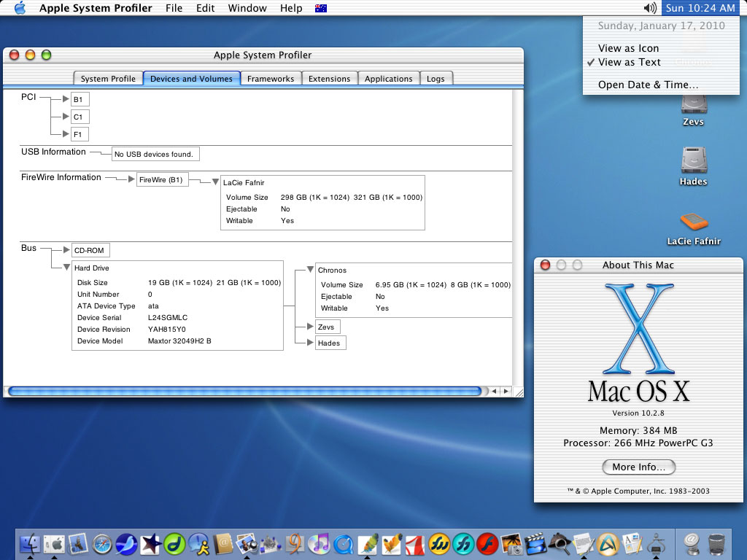Launch Safari compass icon in the Dock

(102, 544)
